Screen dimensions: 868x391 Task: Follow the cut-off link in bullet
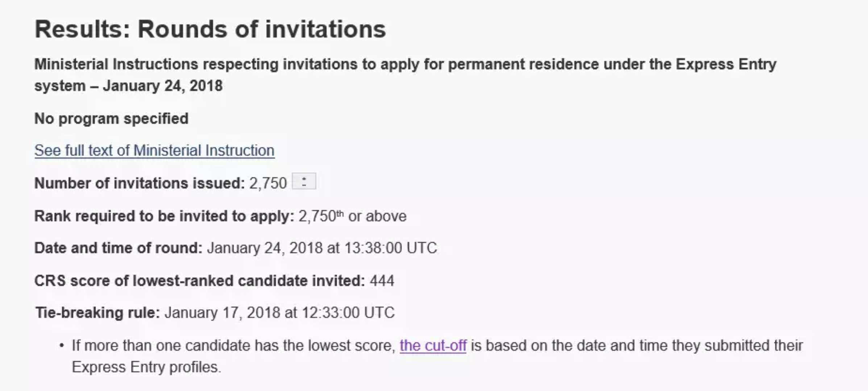[x=433, y=345]
